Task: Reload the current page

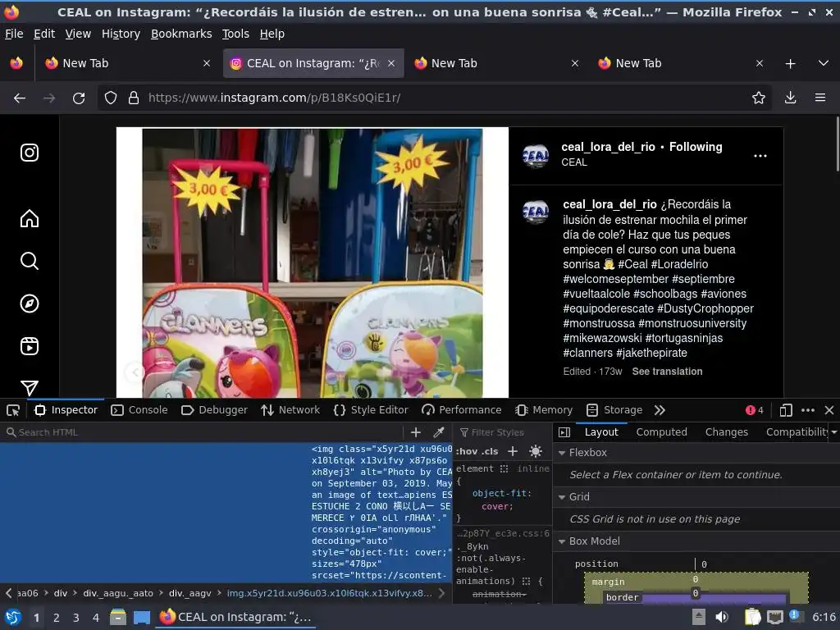Action: (x=79, y=98)
